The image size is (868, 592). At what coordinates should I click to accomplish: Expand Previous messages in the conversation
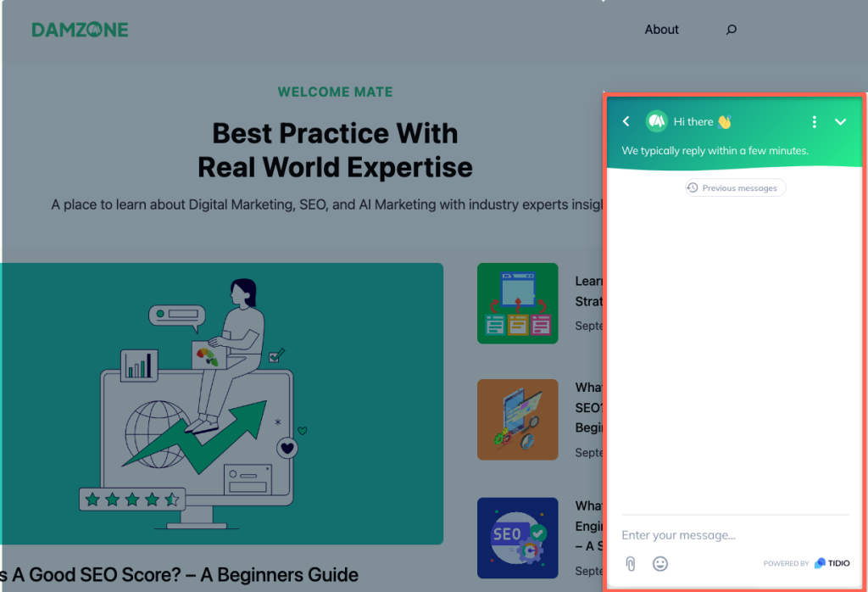pos(734,187)
